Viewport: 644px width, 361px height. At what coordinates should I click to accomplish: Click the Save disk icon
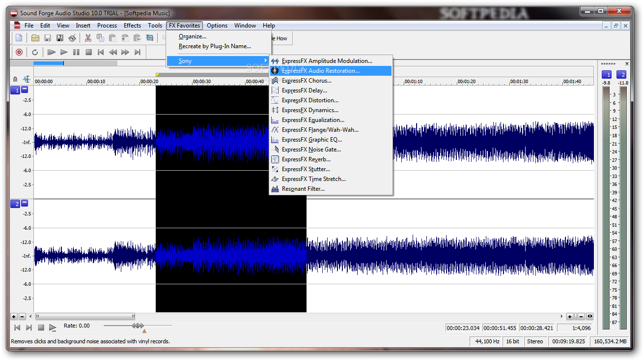(x=48, y=38)
